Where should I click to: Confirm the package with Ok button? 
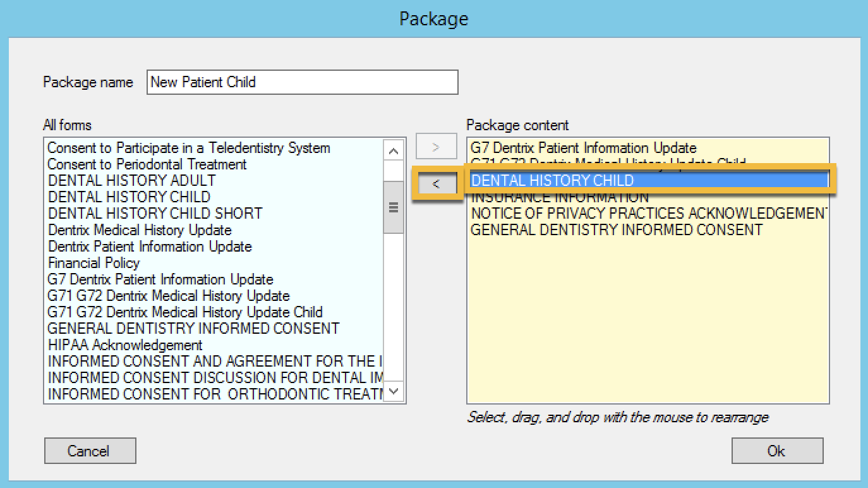(776, 451)
